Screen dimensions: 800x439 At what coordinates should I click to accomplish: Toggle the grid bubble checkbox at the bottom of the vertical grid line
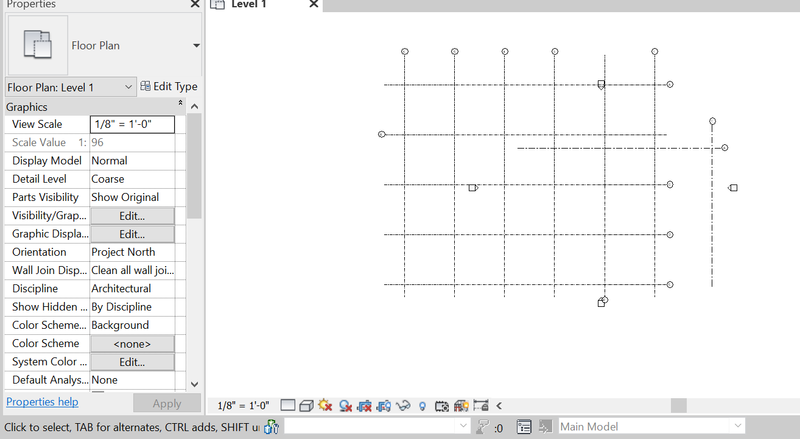(x=601, y=302)
